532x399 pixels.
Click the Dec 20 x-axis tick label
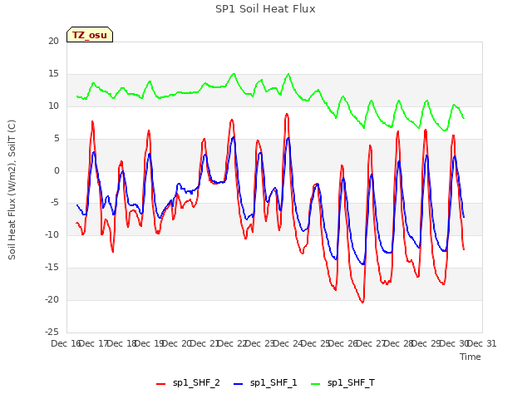(x=177, y=343)
